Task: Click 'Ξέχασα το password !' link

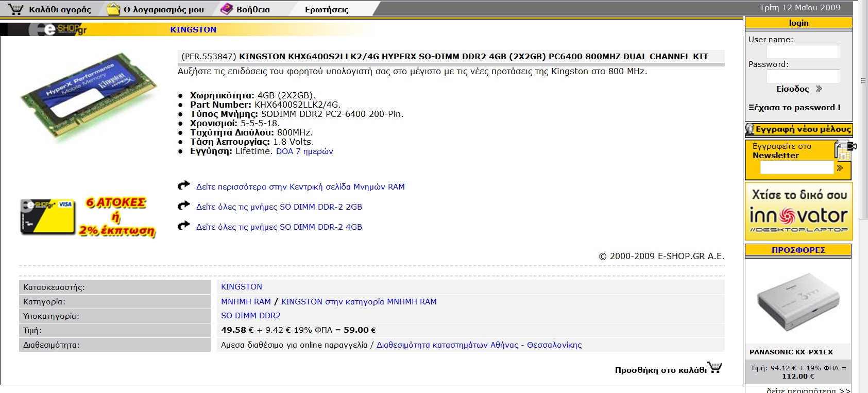Action: tap(794, 107)
